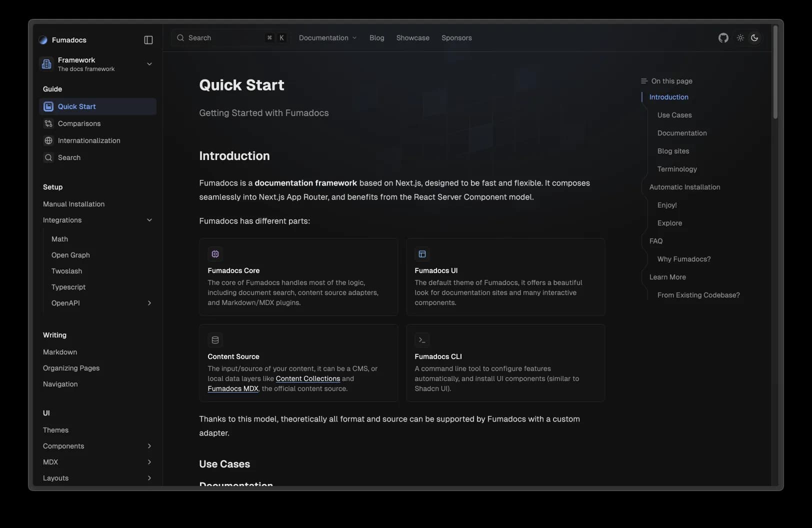The height and width of the screenshot is (528, 812).
Task: Collapse the sidebar panel
Action: point(148,40)
